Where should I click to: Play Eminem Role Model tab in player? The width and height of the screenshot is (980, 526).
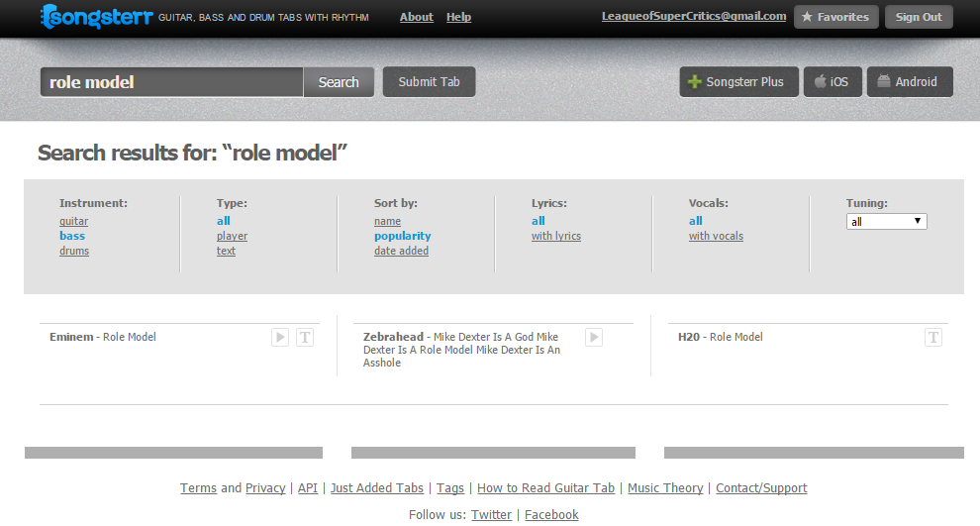coord(280,338)
